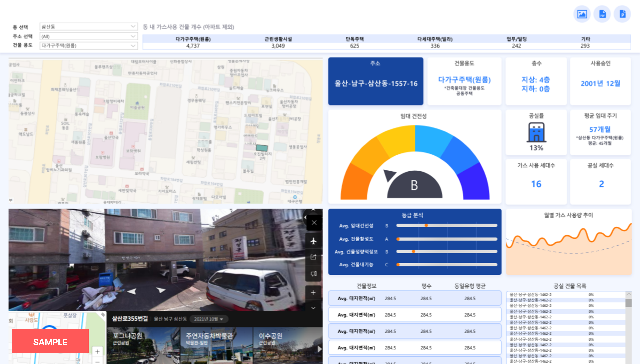Viewport: 640px width, 364px height.
Task: Select the 단독주택 column header
Action: pyautogui.click(x=355, y=39)
